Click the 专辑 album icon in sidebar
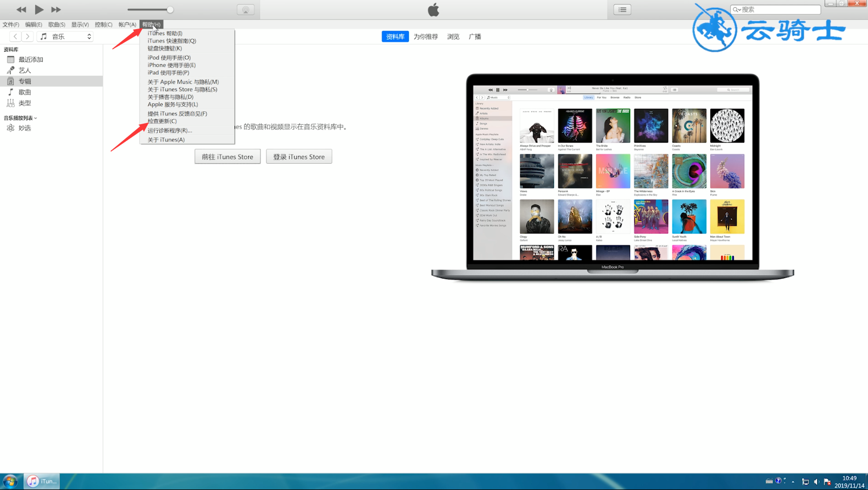This screenshot has height=490, width=868. [x=10, y=81]
